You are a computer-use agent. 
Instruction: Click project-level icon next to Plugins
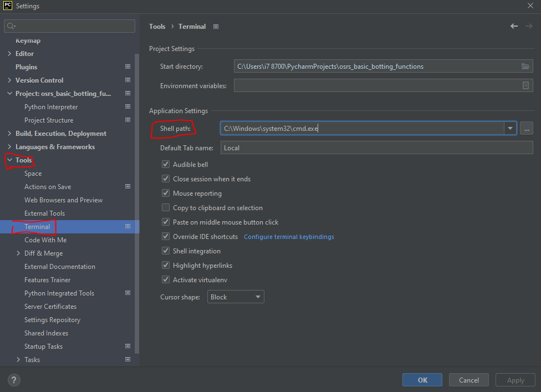pos(127,67)
